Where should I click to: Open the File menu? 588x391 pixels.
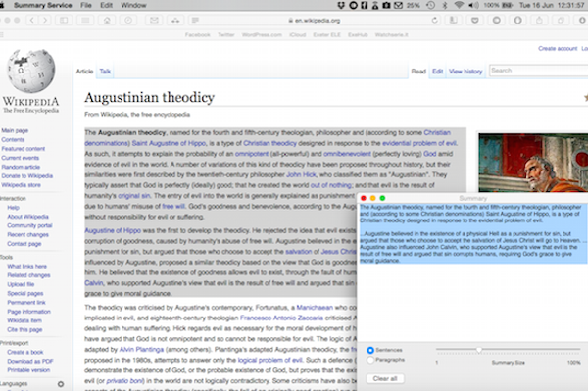coord(86,5)
